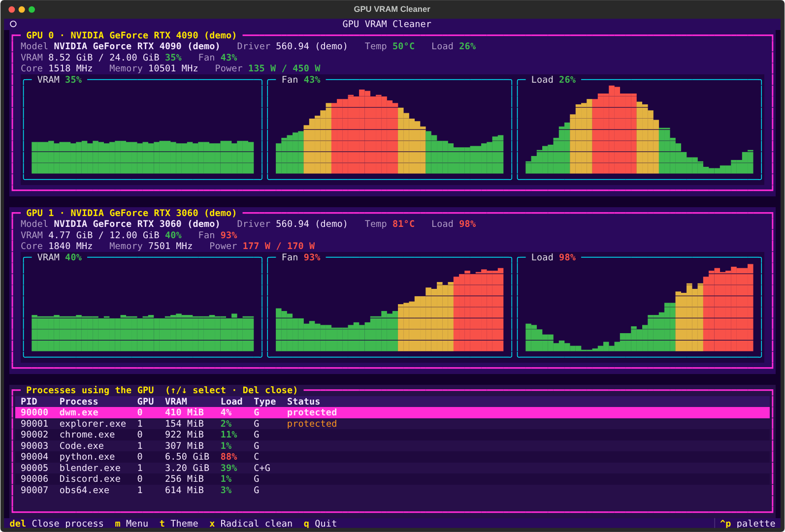Select the blender.exe process row
785x532 pixels.
pyautogui.click(x=392, y=468)
